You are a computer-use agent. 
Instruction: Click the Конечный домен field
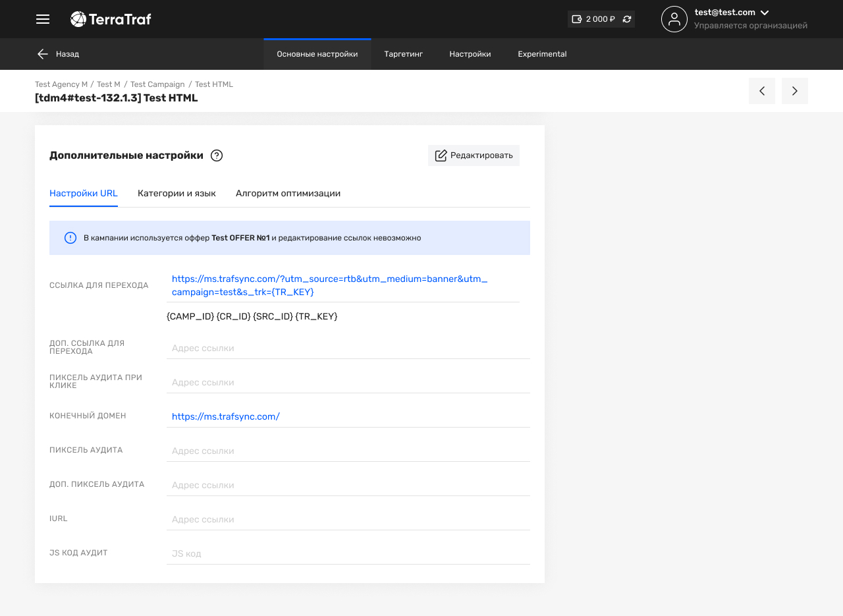coord(348,416)
